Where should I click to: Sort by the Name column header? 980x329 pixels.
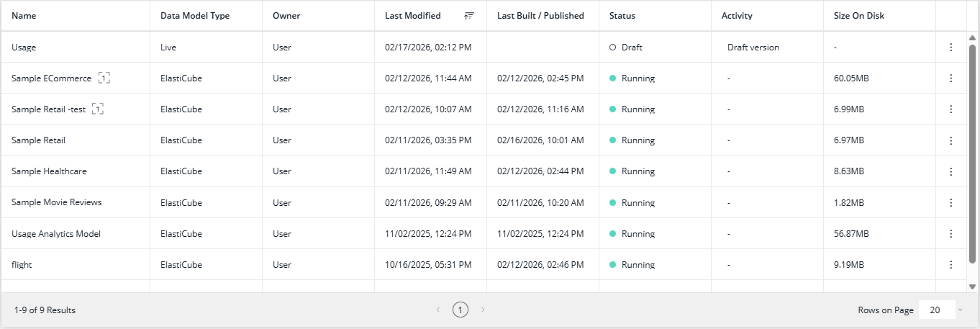[24, 16]
